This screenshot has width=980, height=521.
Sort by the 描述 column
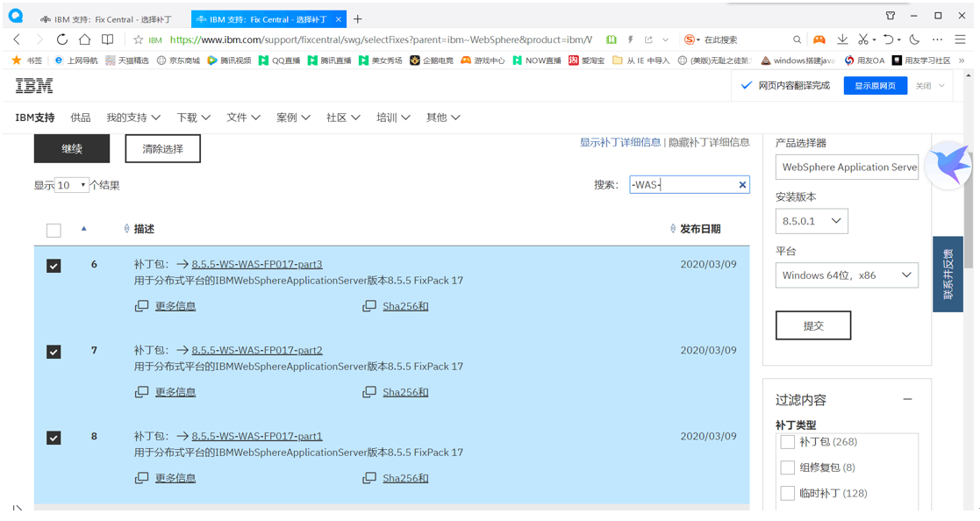click(144, 229)
